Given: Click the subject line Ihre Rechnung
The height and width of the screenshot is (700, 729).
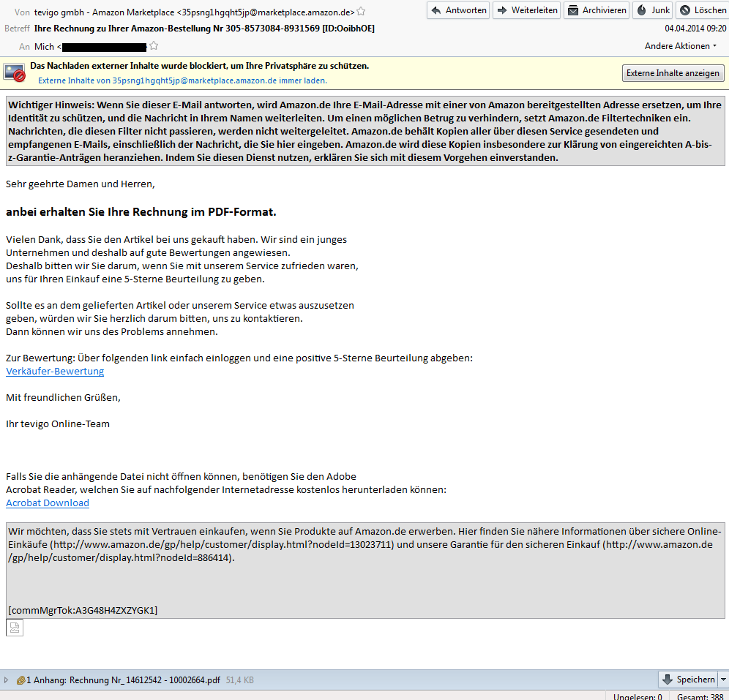Looking at the screenshot, I should [x=204, y=29].
